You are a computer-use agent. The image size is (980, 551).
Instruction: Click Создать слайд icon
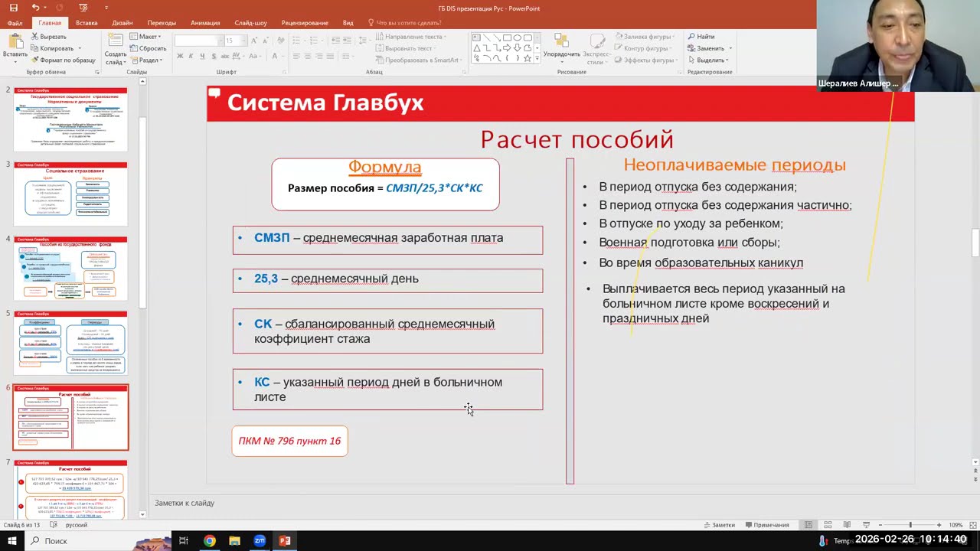[x=115, y=41]
